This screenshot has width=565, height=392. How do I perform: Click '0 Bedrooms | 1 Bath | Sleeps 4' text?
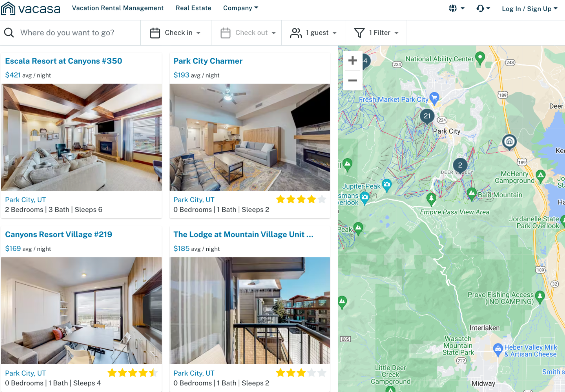point(53,383)
